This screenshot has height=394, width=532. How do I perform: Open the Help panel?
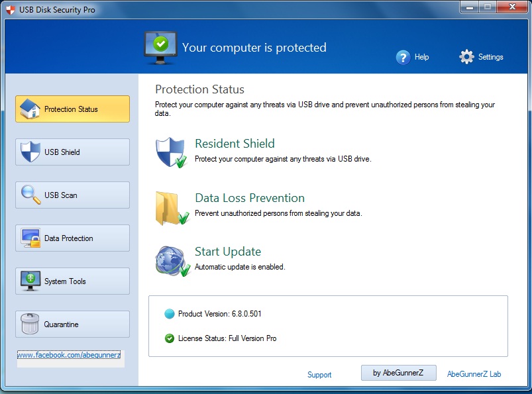[403, 57]
